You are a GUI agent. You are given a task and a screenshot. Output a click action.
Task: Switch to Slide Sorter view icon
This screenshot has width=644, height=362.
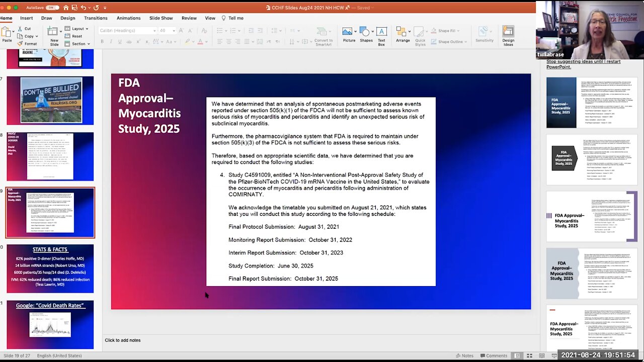click(x=529, y=355)
